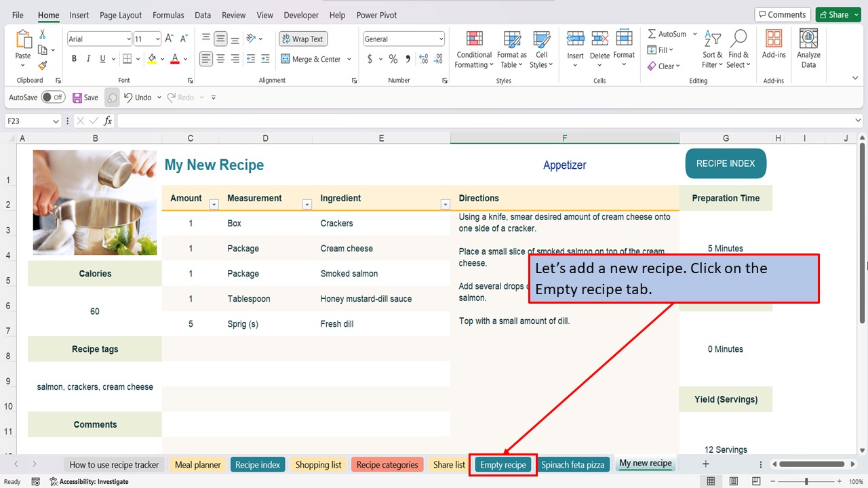Expand the Fill Color dropdown arrow
Screen dimensions: 868x488
[162, 59]
